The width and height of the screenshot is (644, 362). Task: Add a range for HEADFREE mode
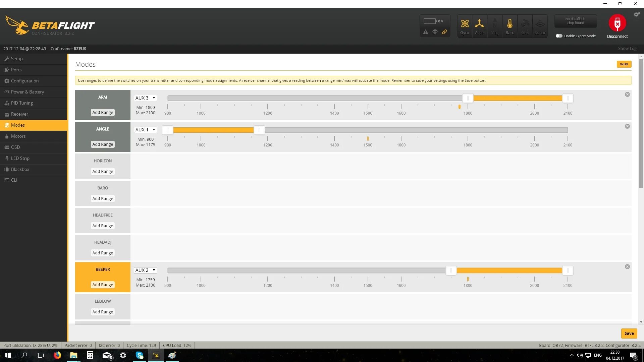(103, 226)
